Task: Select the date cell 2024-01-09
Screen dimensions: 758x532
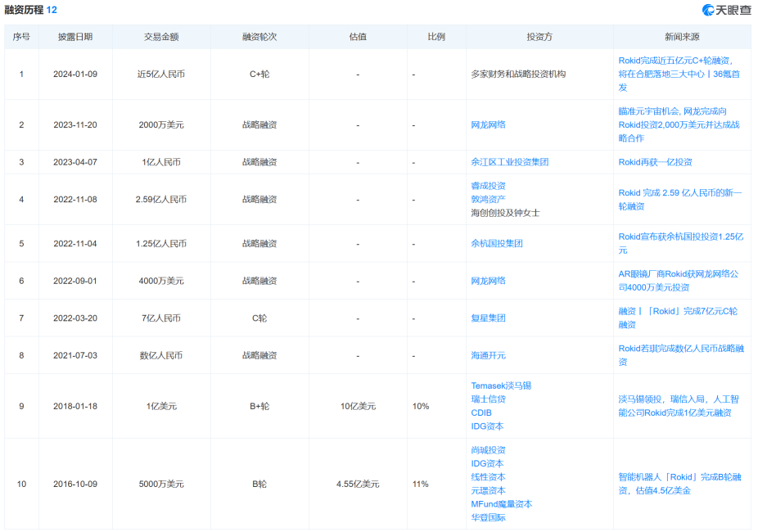Action: [75, 74]
